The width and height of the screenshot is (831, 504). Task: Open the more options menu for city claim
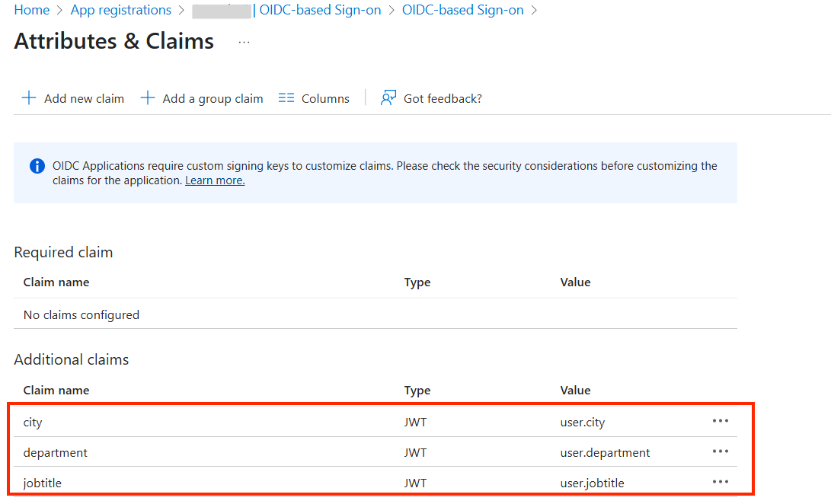click(x=720, y=421)
